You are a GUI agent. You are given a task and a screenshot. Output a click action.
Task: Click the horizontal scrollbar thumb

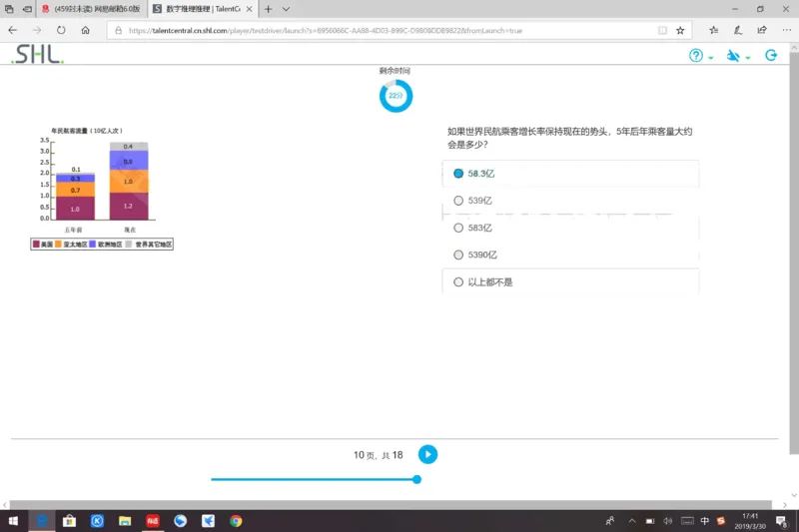coord(391,504)
